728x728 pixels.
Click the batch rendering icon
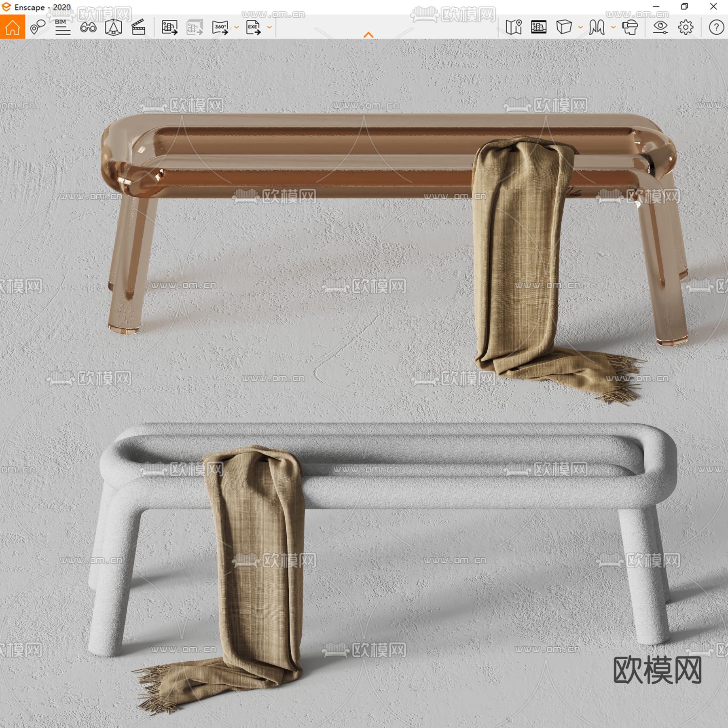pos(195,28)
